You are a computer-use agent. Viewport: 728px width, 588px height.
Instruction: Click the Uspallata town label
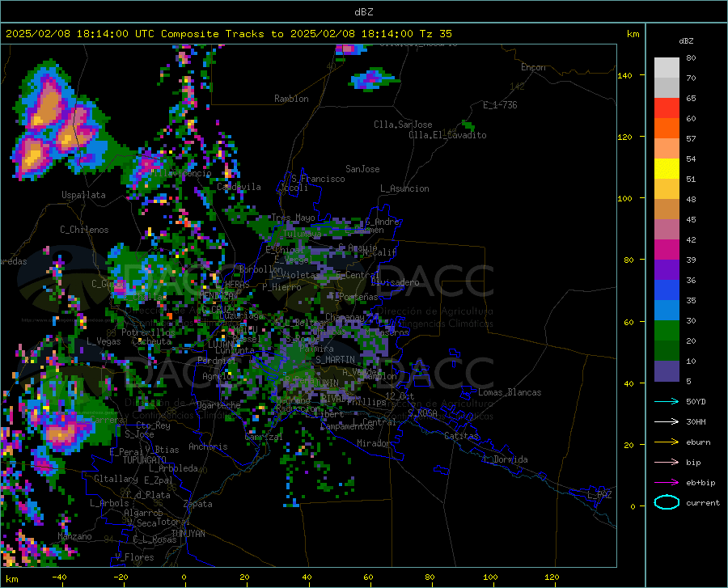[83, 195]
